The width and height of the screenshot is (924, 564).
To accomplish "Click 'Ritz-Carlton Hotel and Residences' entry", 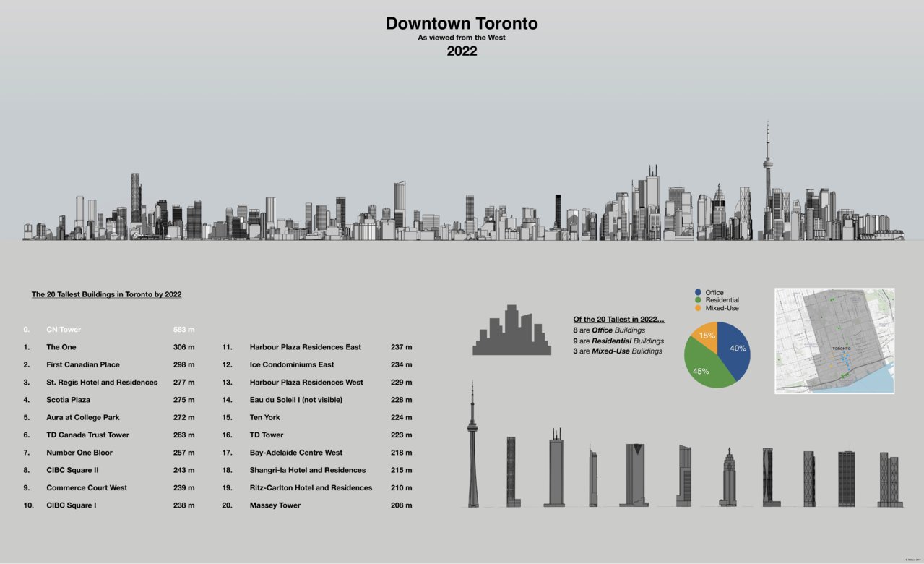I will (x=311, y=487).
